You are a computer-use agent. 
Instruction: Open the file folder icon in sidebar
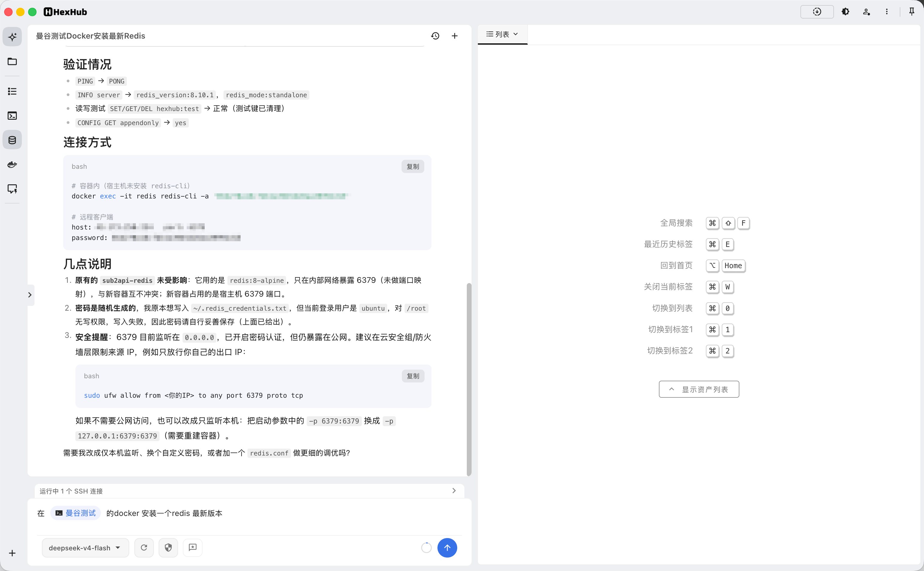12,61
